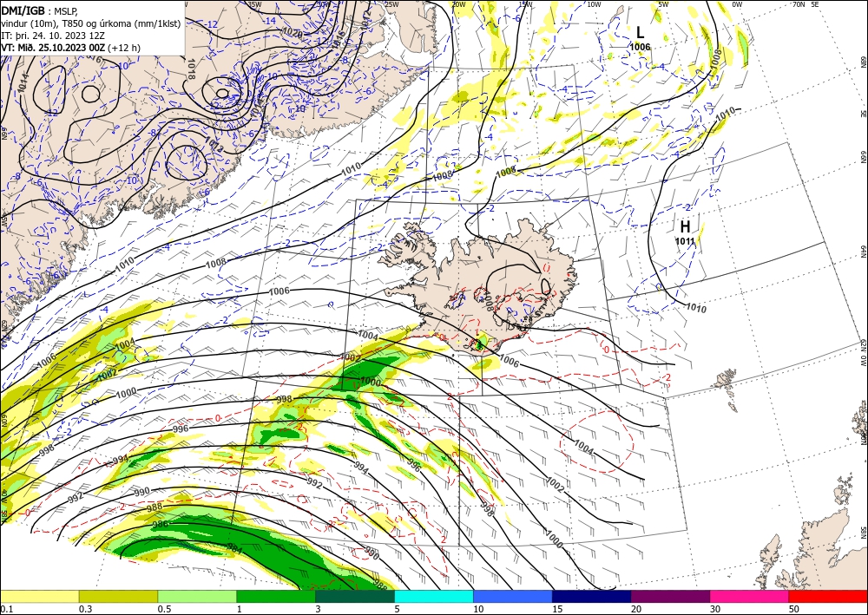Click the '0.5' legend scale value

[x=164, y=609]
